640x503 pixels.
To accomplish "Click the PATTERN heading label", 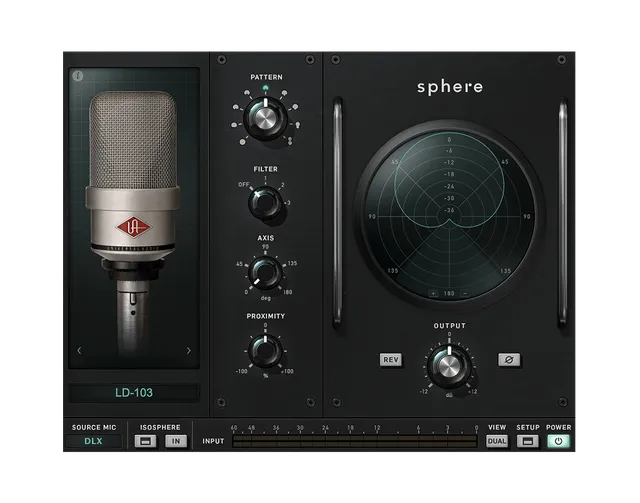I will [x=266, y=77].
